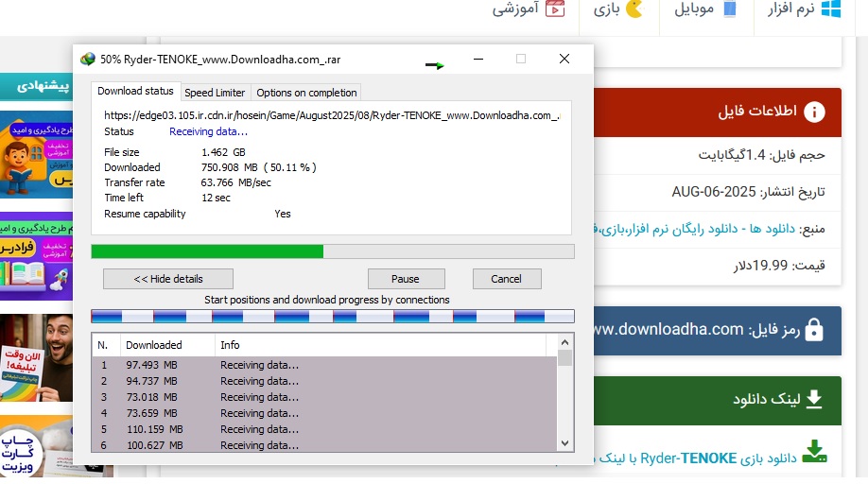This screenshot has height=484, width=868.
Task: Open the دانلود ها source link
Action: (x=694, y=229)
